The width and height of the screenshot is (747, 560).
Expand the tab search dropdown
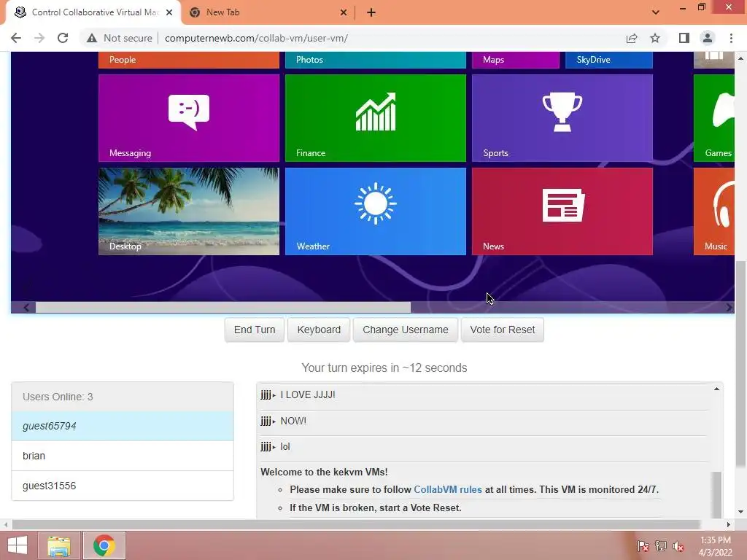point(656,12)
